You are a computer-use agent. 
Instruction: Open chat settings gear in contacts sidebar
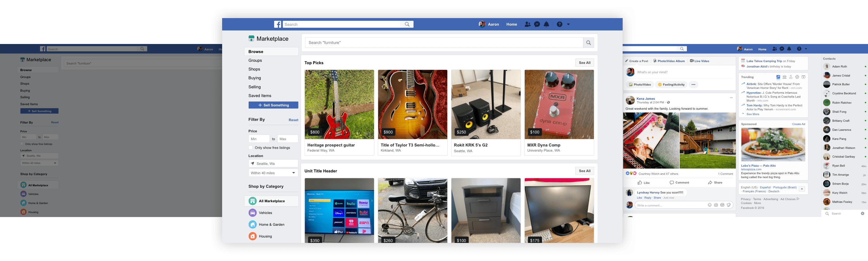[863, 213]
